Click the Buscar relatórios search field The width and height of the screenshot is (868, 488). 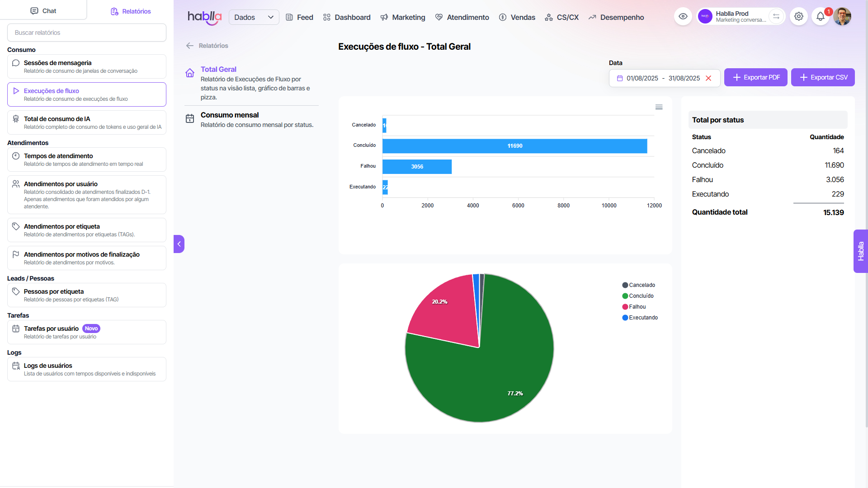pyautogui.click(x=87, y=33)
